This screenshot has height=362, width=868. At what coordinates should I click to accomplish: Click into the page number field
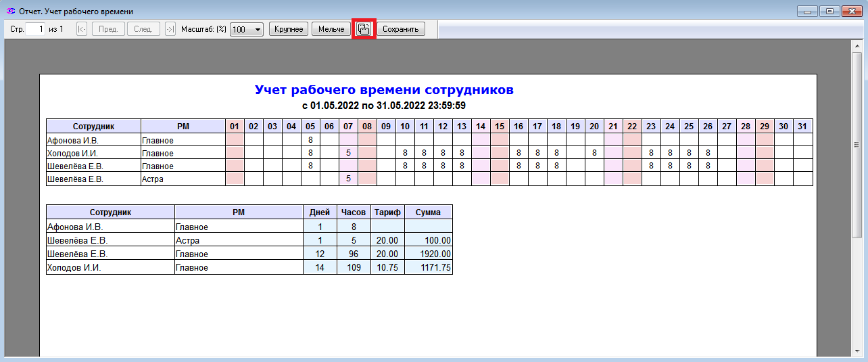(x=36, y=29)
